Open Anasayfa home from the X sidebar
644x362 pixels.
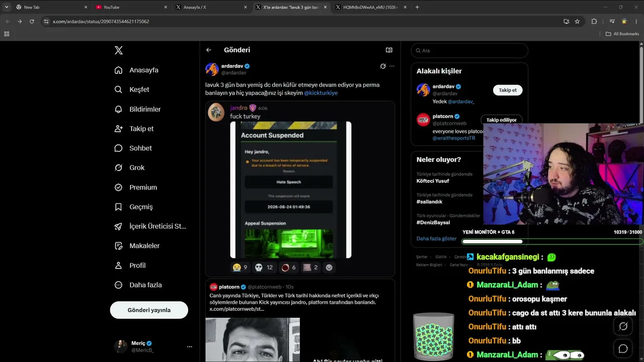point(136,70)
